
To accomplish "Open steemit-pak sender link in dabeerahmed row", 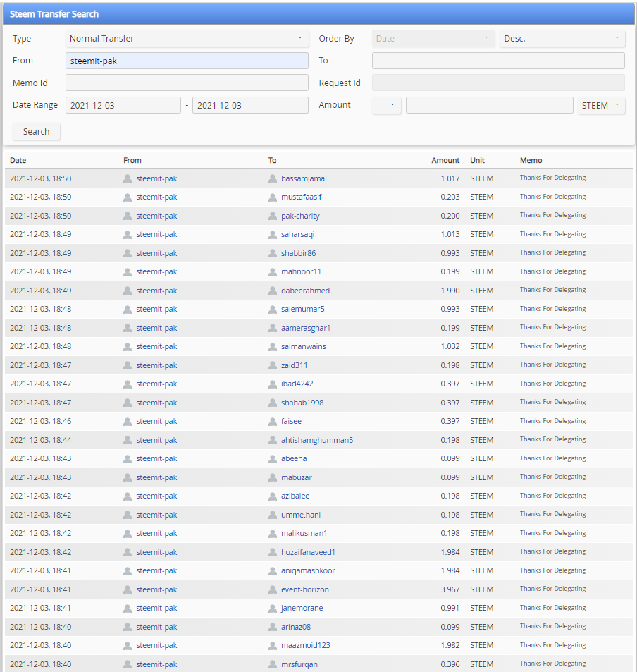I will tap(156, 291).
